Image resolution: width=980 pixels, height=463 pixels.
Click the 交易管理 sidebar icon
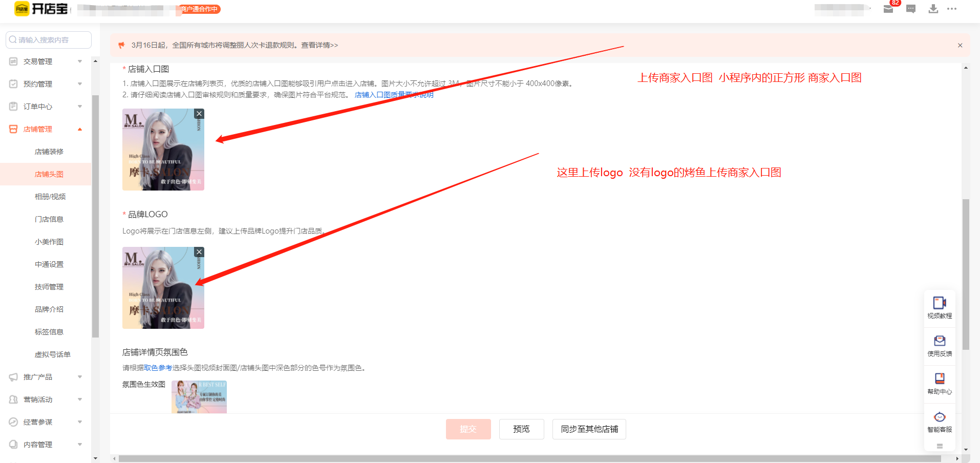click(13, 61)
